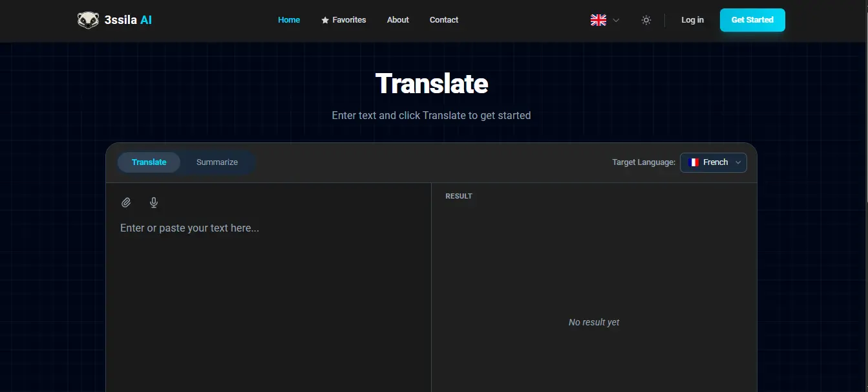Click the 'Target Language:' label

pos(644,162)
